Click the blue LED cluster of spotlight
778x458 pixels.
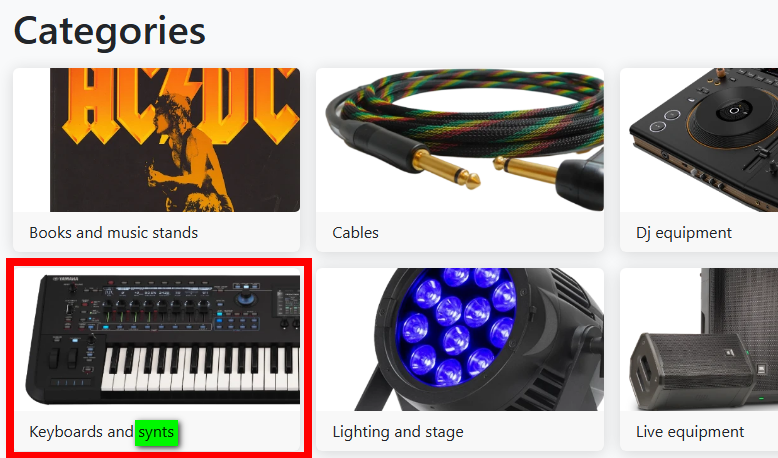[457, 327]
